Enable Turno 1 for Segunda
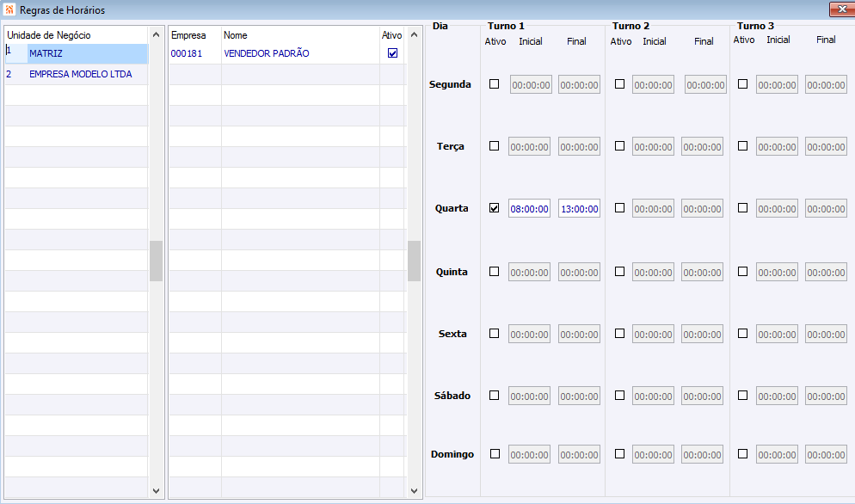 click(x=494, y=84)
